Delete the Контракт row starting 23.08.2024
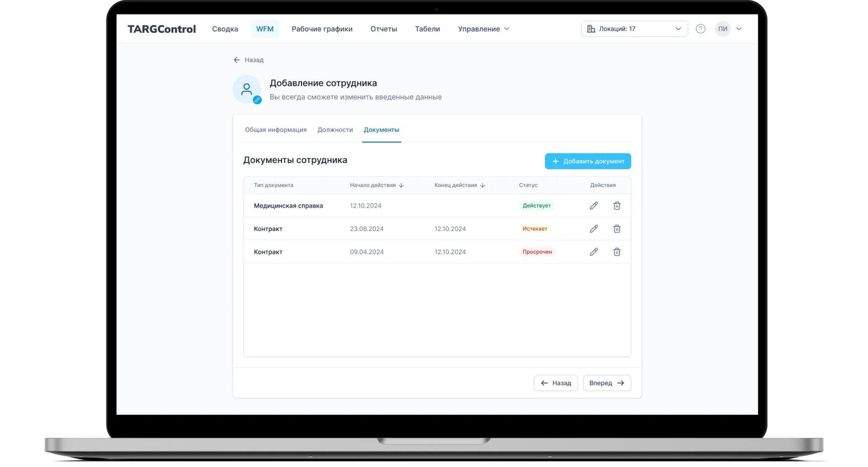This screenshot has height=467, width=868. pyautogui.click(x=617, y=229)
